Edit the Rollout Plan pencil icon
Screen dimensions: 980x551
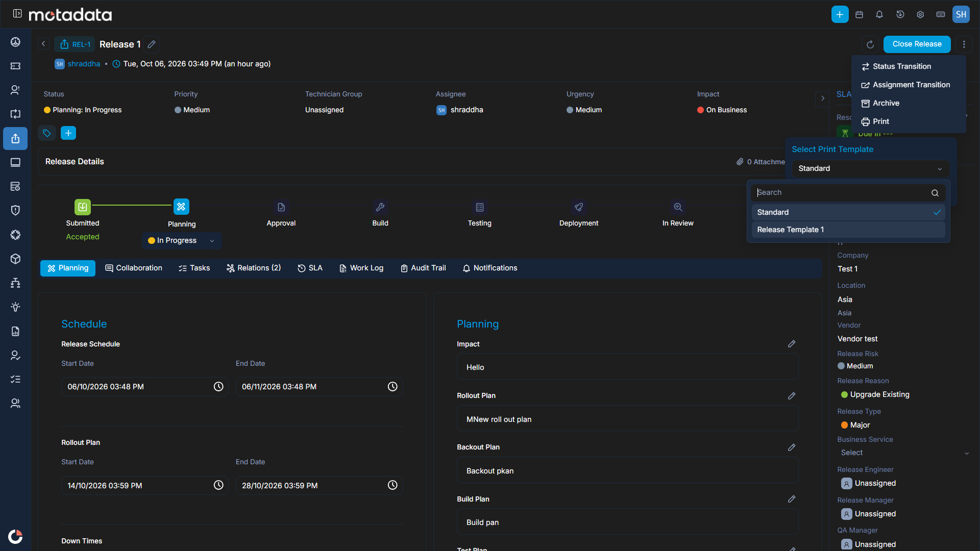(x=792, y=396)
